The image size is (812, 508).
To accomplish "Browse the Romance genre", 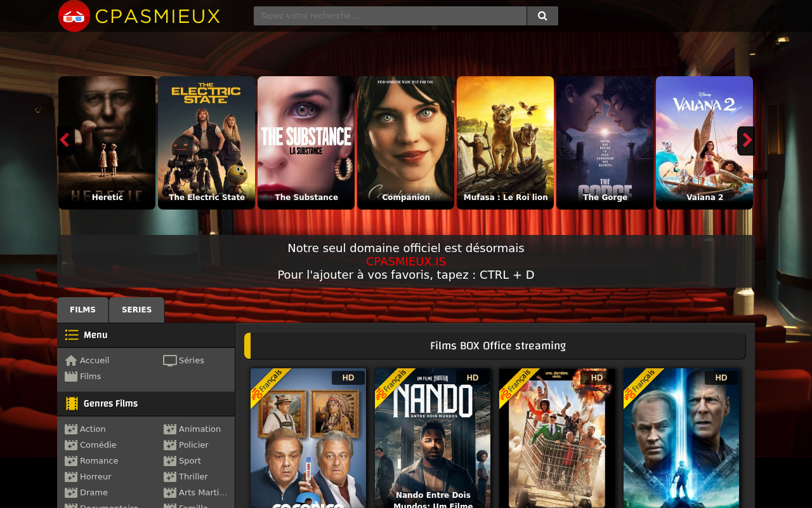I will tap(99, 461).
